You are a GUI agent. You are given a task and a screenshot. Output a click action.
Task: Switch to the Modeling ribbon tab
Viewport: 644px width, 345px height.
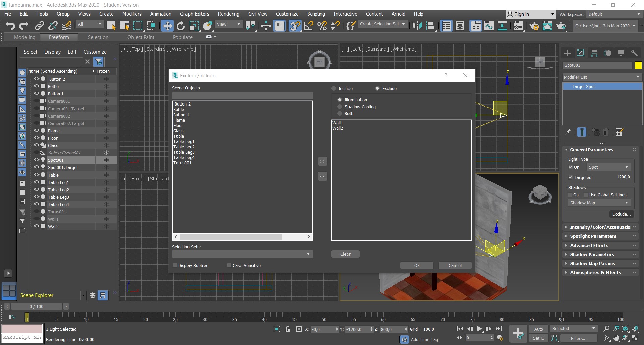click(24, 37)
